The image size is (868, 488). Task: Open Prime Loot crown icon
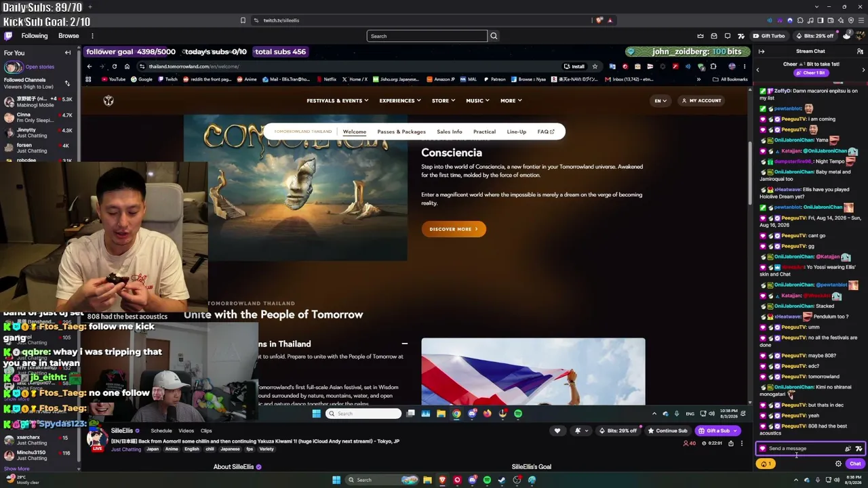(x=701, y=36)
